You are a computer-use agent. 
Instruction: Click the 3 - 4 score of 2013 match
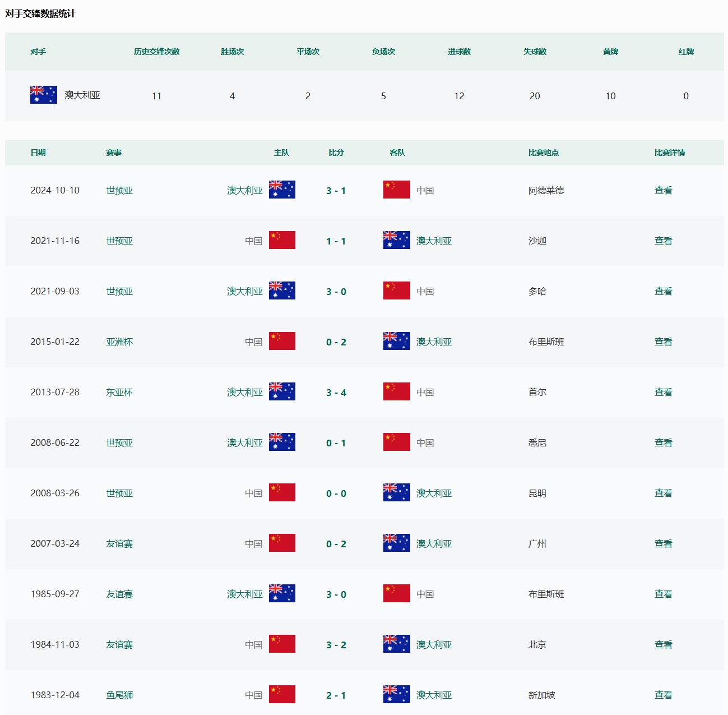(336, 393)
